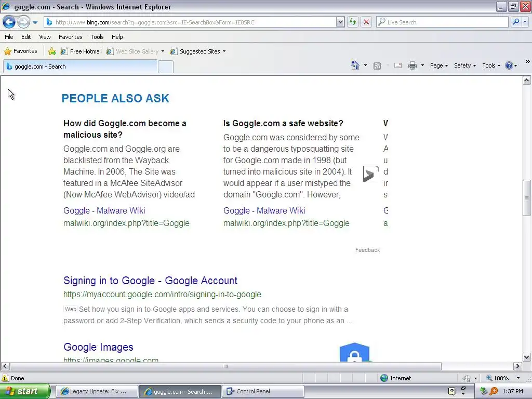Image resolution: width=532 pixels, height=399 pixels.
Task: Click the vertical scrollbar up arrow
Action: [527, 80]
